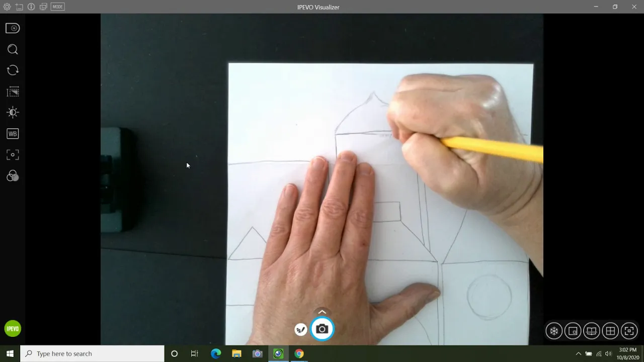Click the focus icon in the left sidebar
The width and height of the screenshot is (644, 362).
coord(13,155)
